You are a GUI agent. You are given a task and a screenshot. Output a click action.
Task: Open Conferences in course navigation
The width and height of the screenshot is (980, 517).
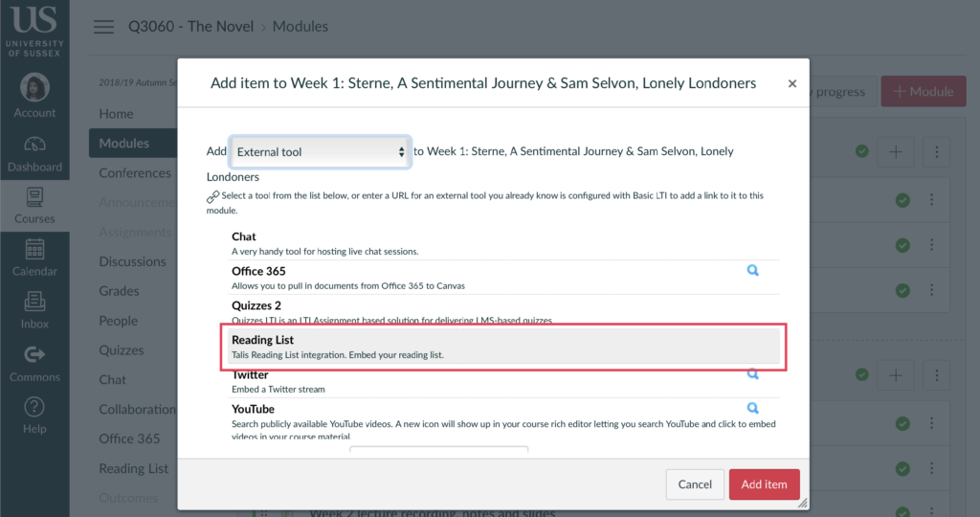(x=135, y=173)
